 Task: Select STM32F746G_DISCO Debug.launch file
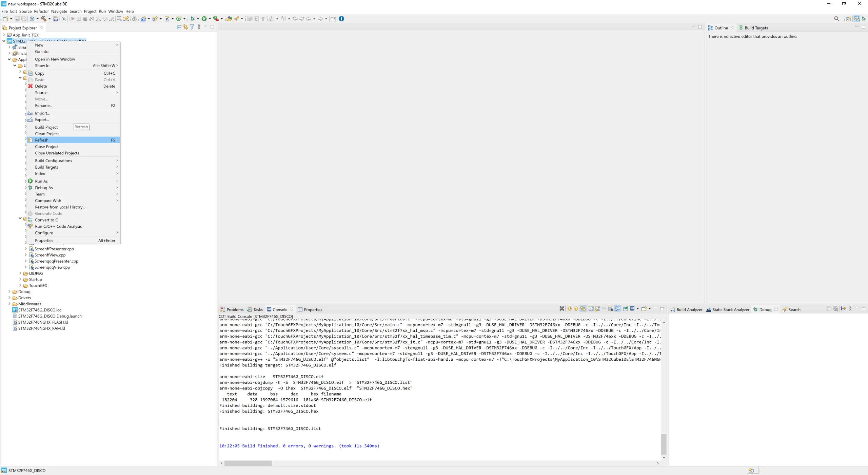pyautogui.click(x=47, y=316)
